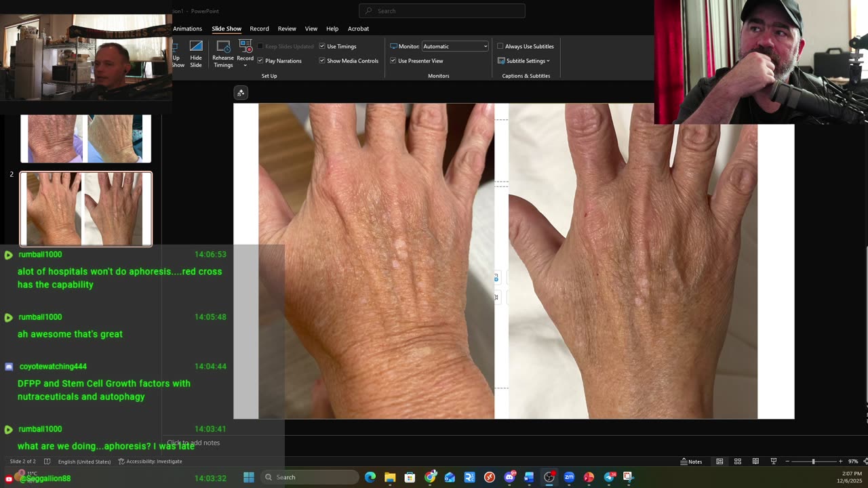Toggle the Keep Slides Updated checkbox
The height and width of the screenshot is (488, 868).
coord(260,46)
